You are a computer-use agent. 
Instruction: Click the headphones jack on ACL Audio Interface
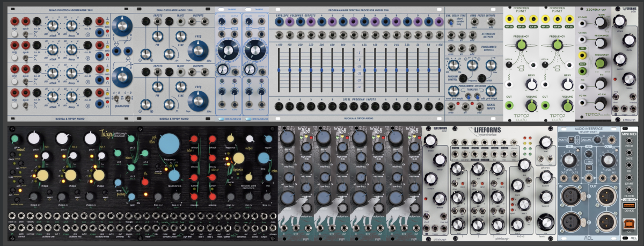pyautogui.click(x=611, y=140)
